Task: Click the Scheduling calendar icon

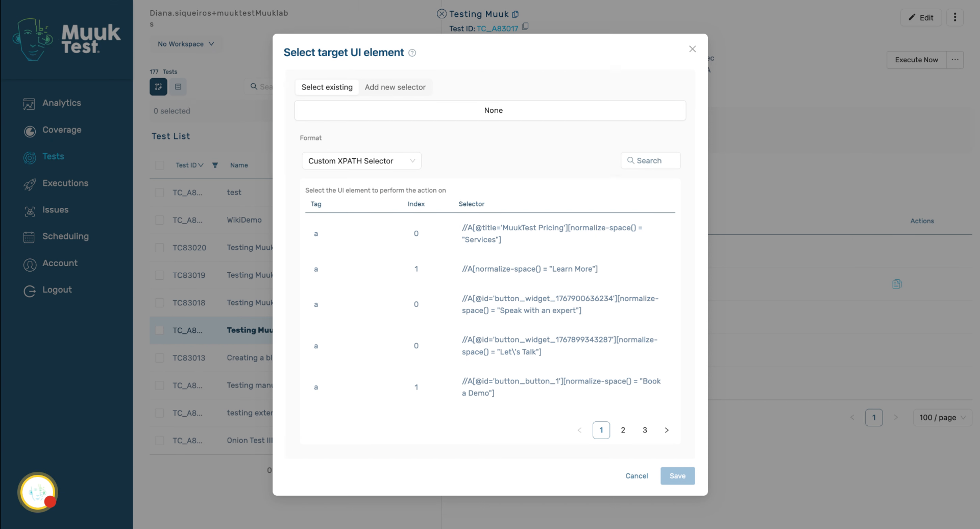Action: click(30, 237)
